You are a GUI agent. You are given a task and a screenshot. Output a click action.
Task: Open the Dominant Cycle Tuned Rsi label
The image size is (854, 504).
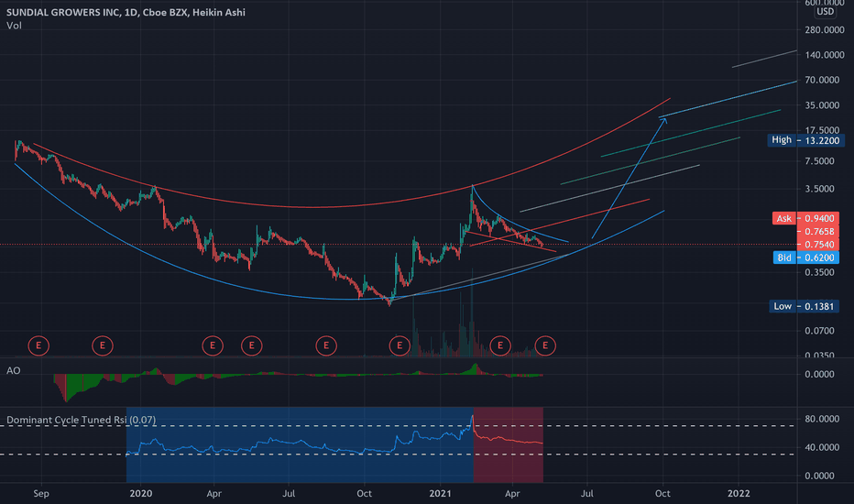(x=82, y=420)
